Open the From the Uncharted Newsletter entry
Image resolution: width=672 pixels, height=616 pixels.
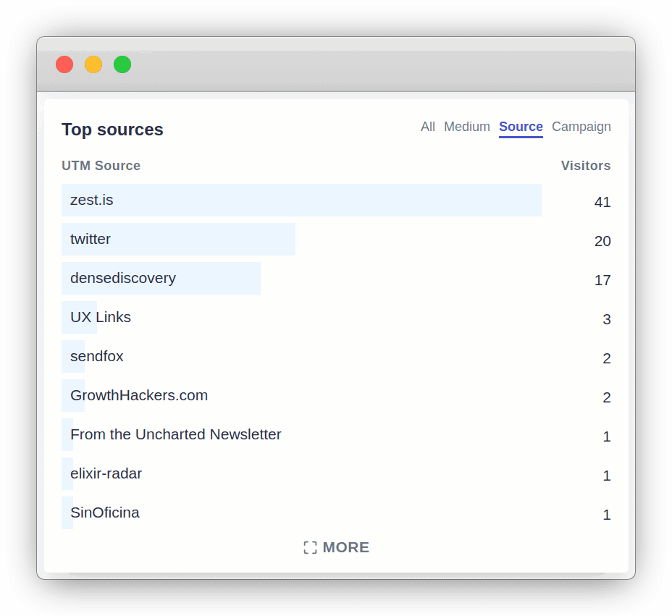175,434
